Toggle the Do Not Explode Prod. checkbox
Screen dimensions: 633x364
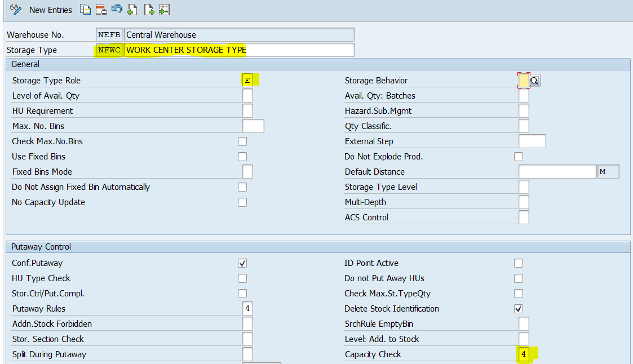(519, 157)
